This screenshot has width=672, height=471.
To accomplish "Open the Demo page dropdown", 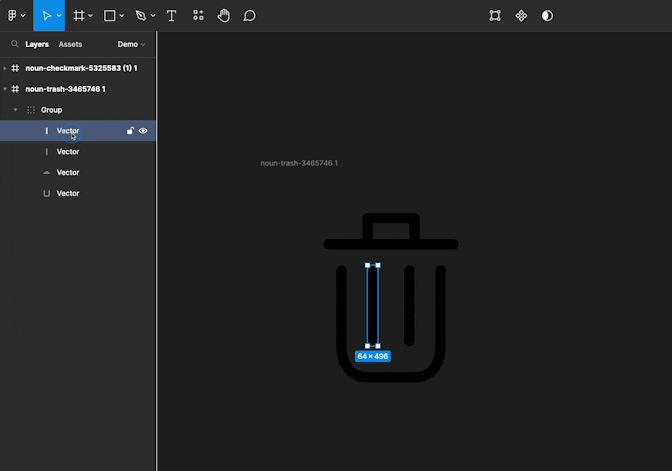I will coord(131,45).
